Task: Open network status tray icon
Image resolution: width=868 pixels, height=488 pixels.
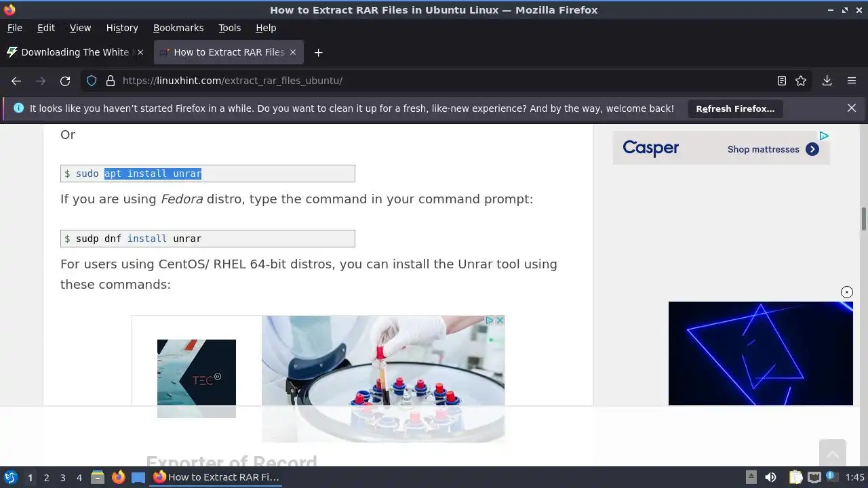Action: pos(814,477)
